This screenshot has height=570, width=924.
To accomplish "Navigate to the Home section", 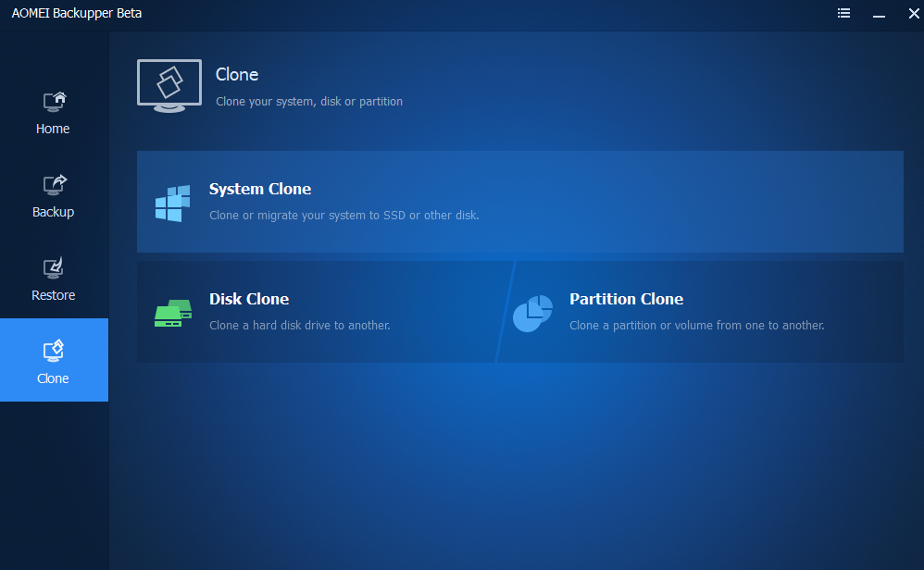I will pos(53,113).
